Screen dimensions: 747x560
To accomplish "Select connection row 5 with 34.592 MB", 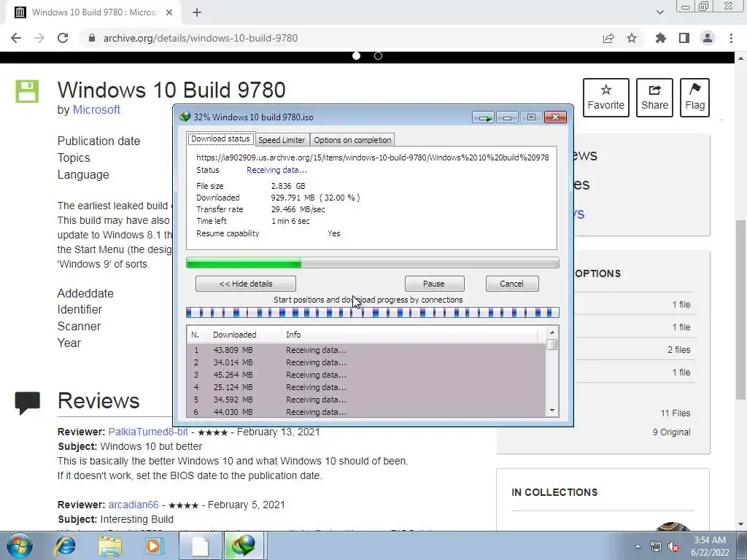I will (366, 400).
